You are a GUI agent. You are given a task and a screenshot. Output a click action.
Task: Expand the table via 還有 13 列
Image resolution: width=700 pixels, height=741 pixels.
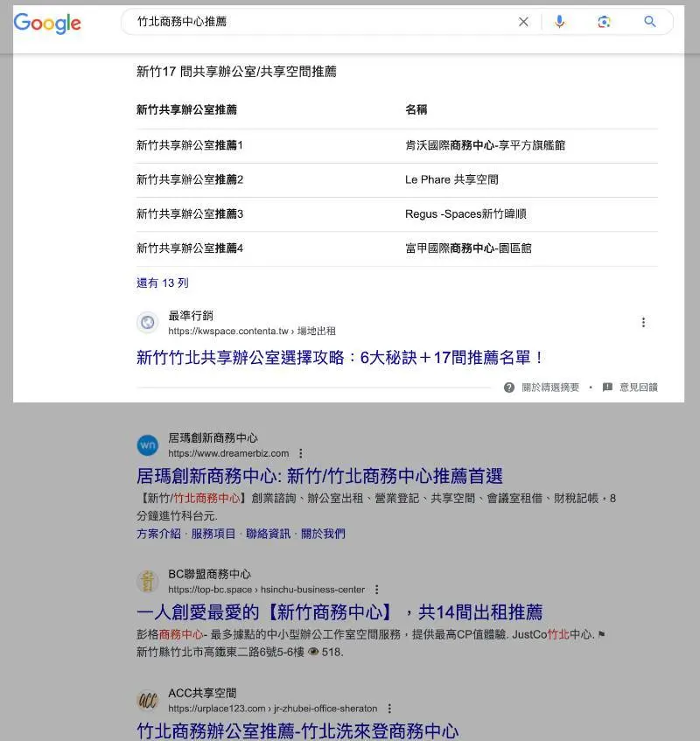click(162, 283)
